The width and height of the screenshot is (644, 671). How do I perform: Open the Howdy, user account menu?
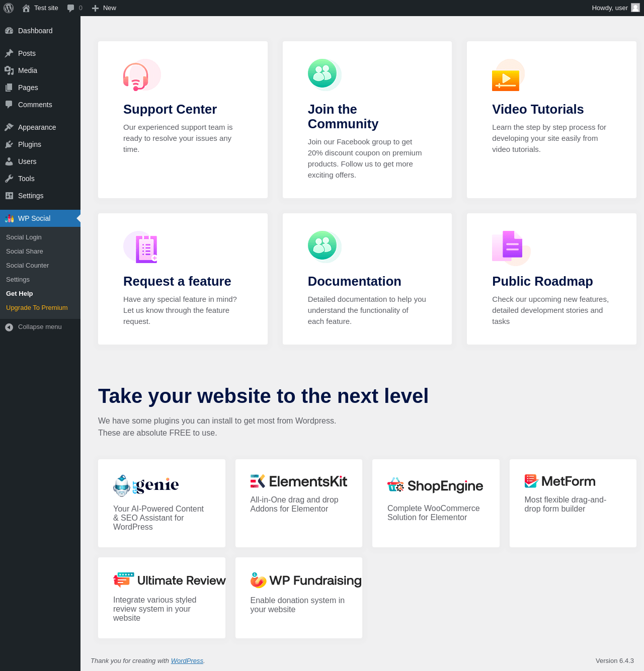[616, 8]
